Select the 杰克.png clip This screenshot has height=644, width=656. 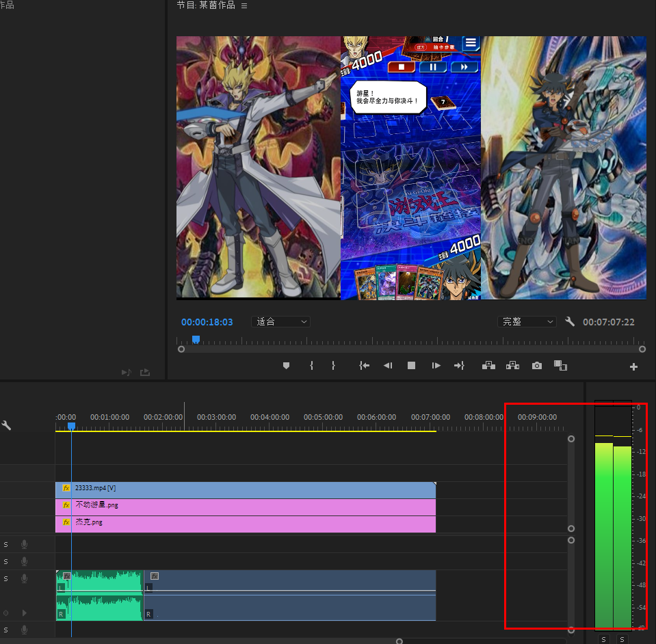[x=246, y=524]
